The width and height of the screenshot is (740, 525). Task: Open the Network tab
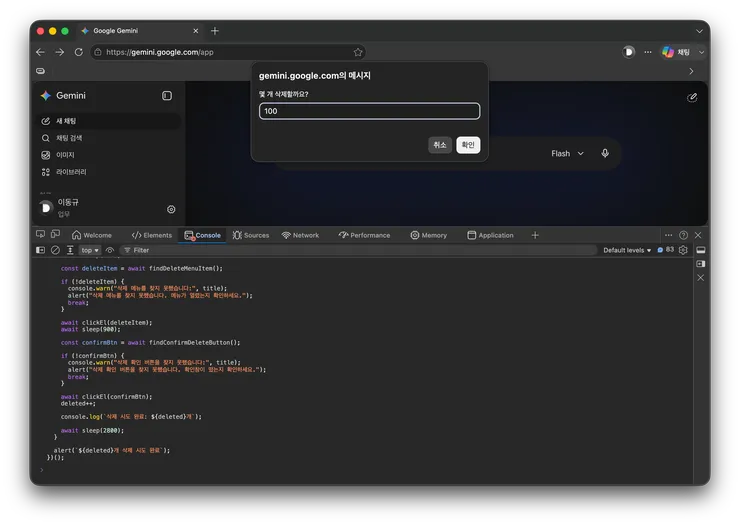coord(300,235)
